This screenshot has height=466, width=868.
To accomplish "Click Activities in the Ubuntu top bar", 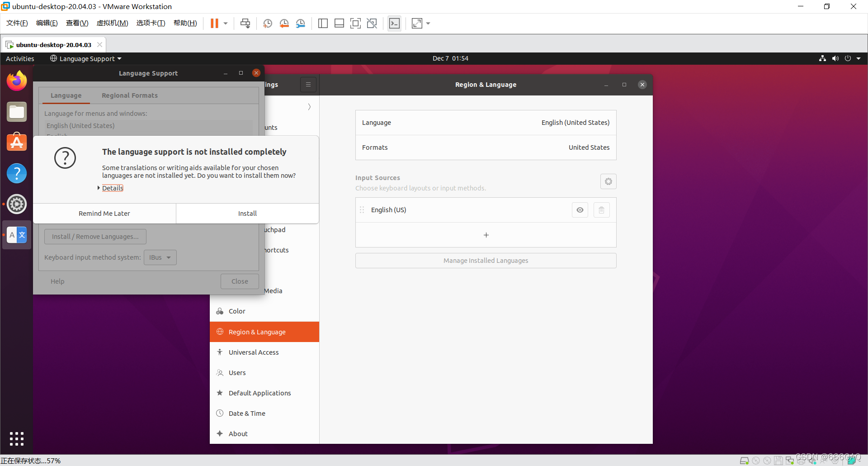I will click(x=20, y=58).
